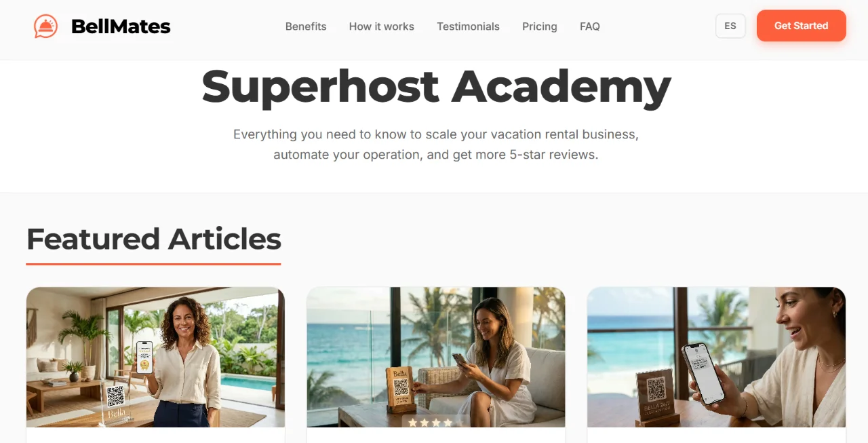Click the orange Get Started button

click(802, 26)
